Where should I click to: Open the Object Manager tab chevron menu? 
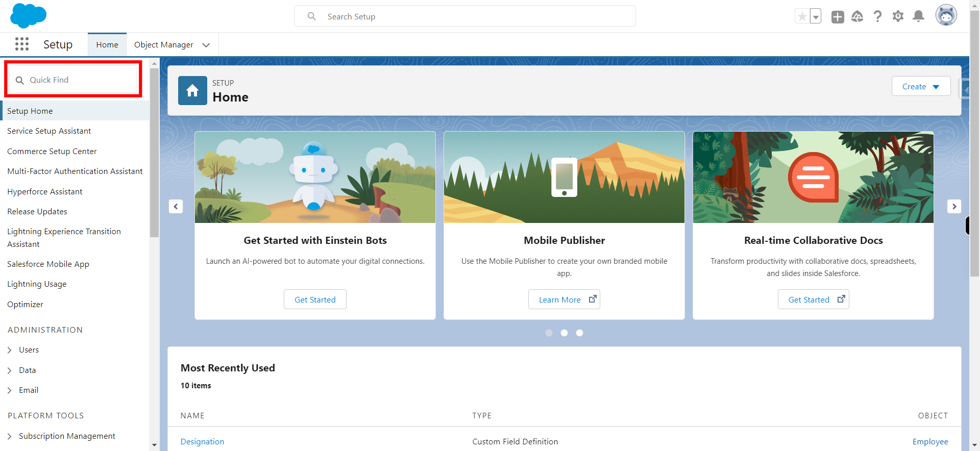(206, 45)
